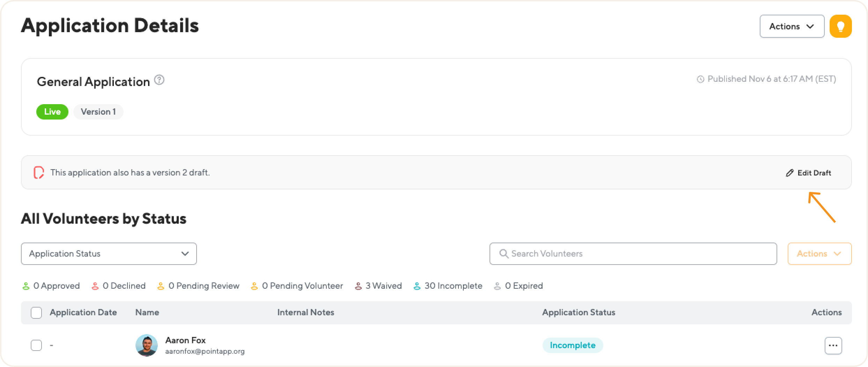The width and height of the screenshot is (868, 367).
Task: Open the Application Status dropdown filter
Action: click(x=109, y=254)
